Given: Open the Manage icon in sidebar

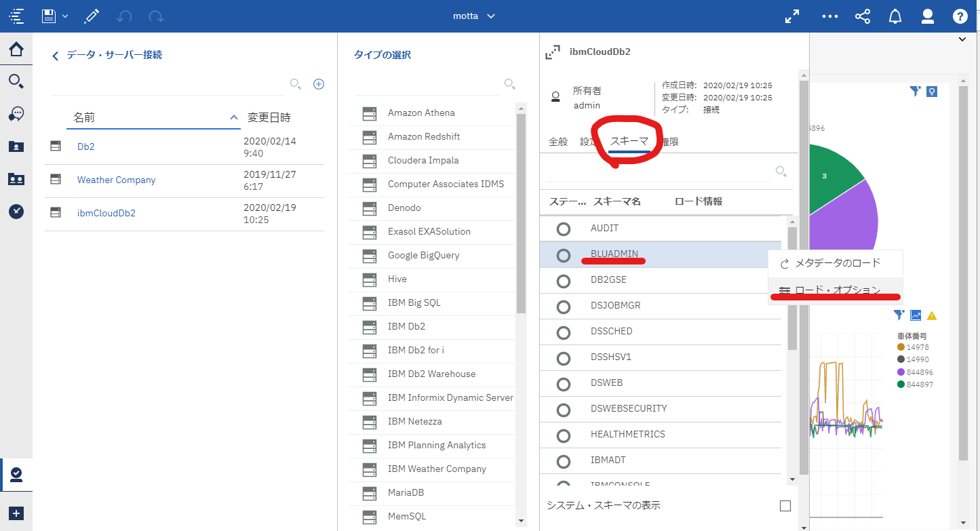Looking at the screenshot, I should pyautogui.click(x=16, y=475).
